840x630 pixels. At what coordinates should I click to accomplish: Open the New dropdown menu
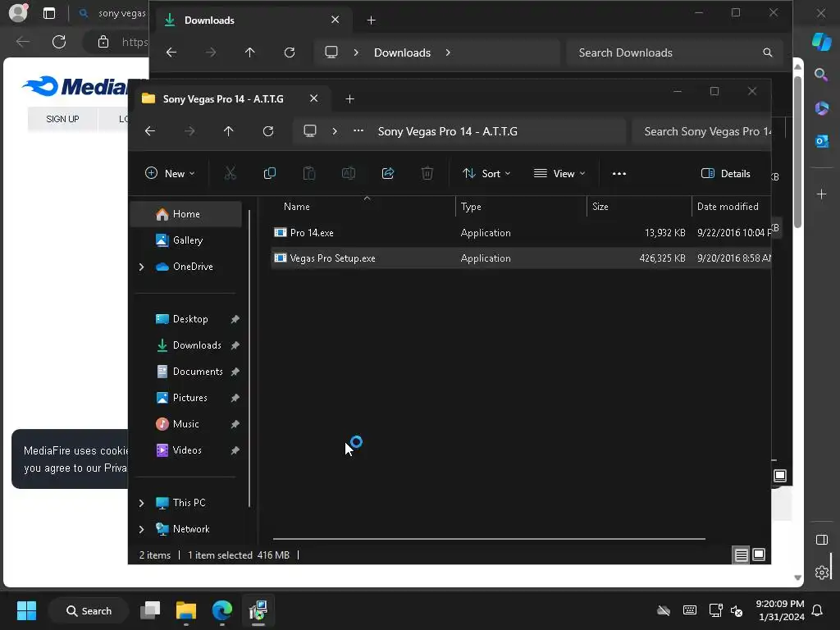click(x=170, y=174)
